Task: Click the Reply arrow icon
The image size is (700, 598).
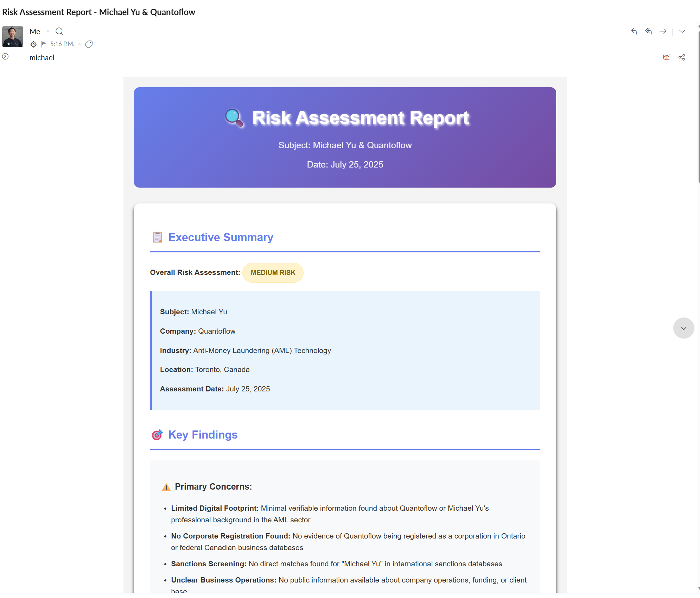Action: (634, 31)
